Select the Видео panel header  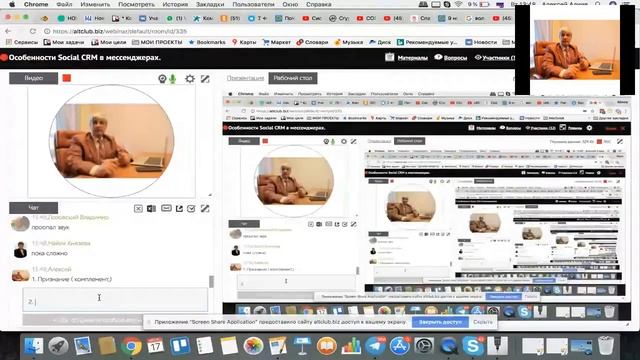[x=33, y=78]
